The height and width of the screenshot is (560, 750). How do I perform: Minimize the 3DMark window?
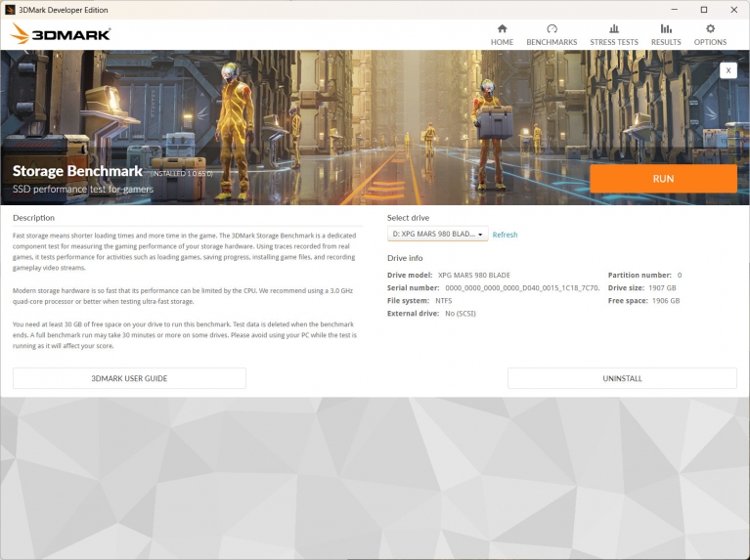[x=675, y=10]
